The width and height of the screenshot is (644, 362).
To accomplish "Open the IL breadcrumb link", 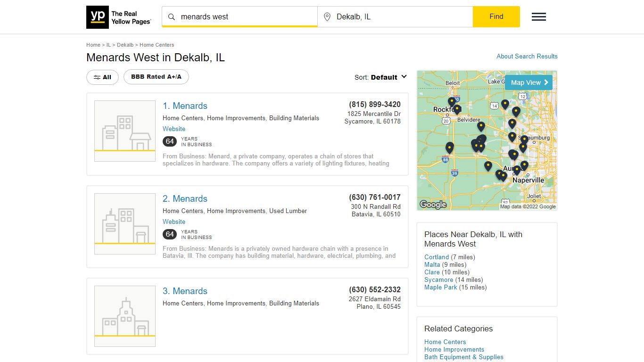I will point(108,45).
